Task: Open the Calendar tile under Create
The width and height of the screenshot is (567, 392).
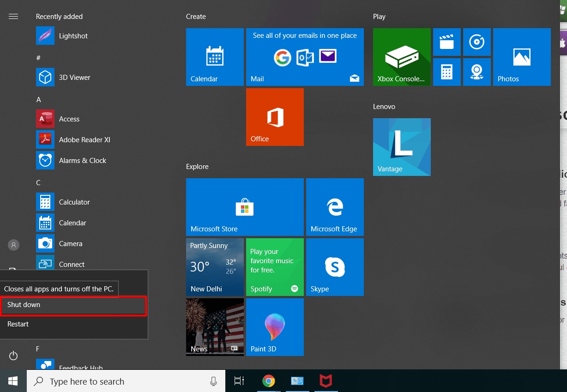Action: (x=215, y=57)
